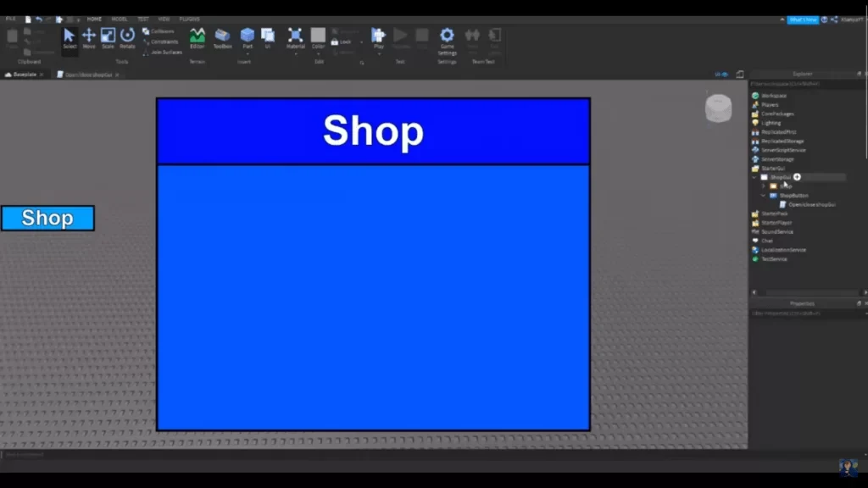Viewport: 868px width, 488px height.
Task: Toggle Join Surfaces option
Action: click(x=162, y=52)
